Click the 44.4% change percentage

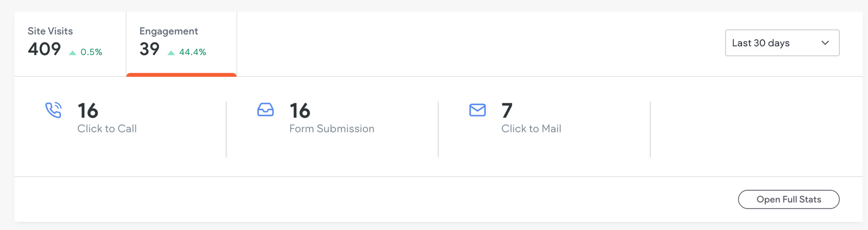pyautogui.click(x=193, y=52)
